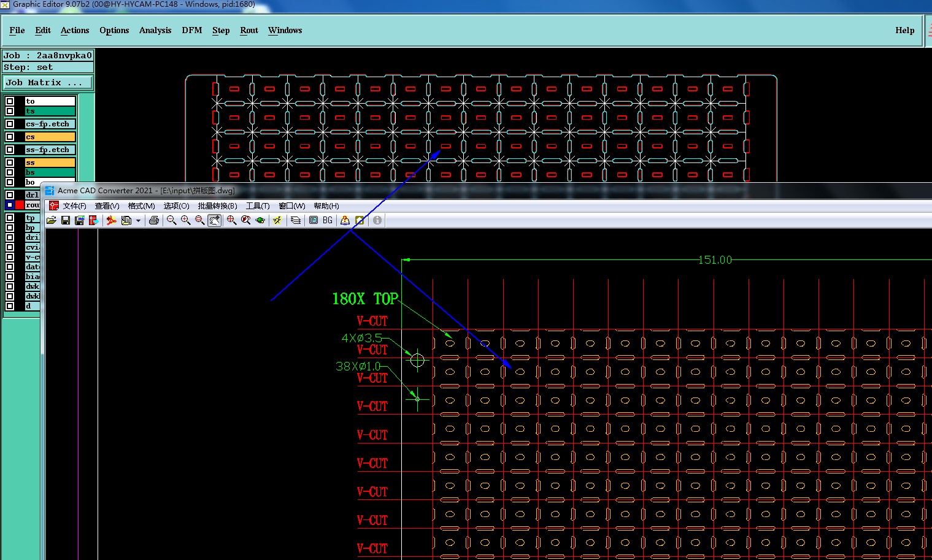Image resolution: width=932 pixels, height=560 pixels.
Task: Click the Job name field 2aa8nvpka0
Action: coord(48,55)
